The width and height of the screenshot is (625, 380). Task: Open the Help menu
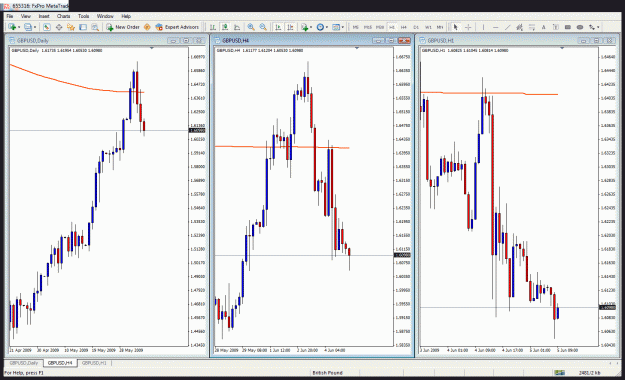(126, 16)
